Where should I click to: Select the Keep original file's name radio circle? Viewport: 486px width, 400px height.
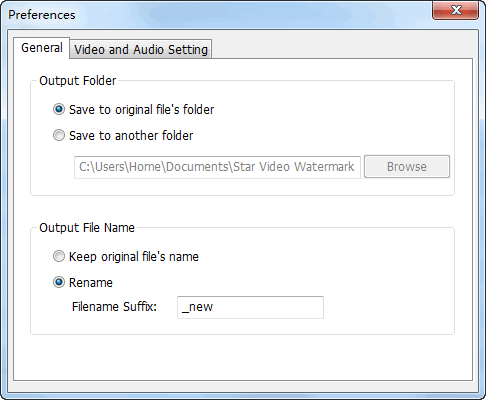click(59, 256)
